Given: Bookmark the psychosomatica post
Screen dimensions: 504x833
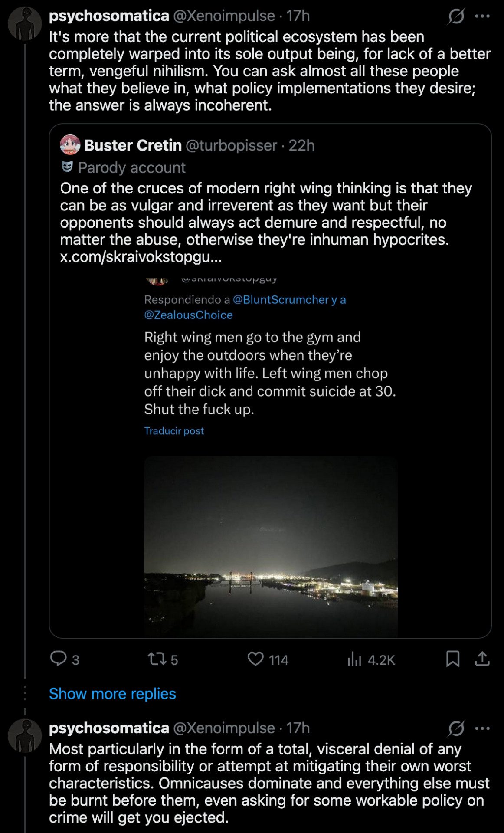Looking at the screenshot, I should pos(452,659).
